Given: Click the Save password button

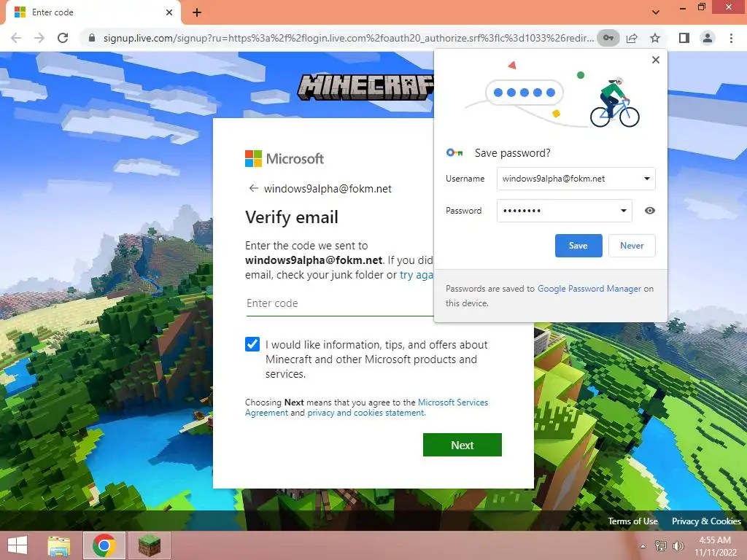Looking at the screenshot, I should click(x=578, y=246).
